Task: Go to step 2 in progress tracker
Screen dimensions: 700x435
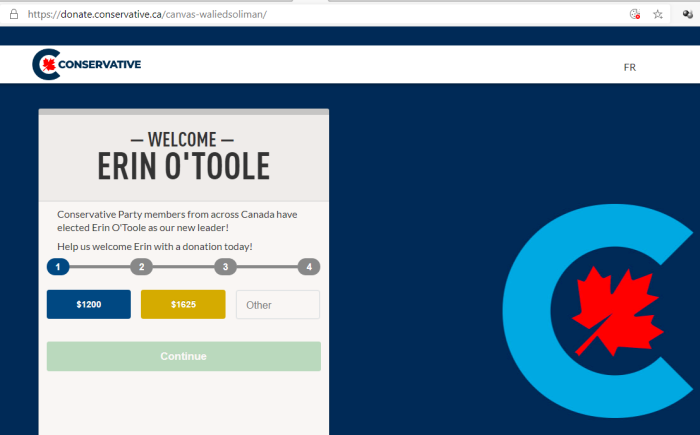Action: click(142, 267)
